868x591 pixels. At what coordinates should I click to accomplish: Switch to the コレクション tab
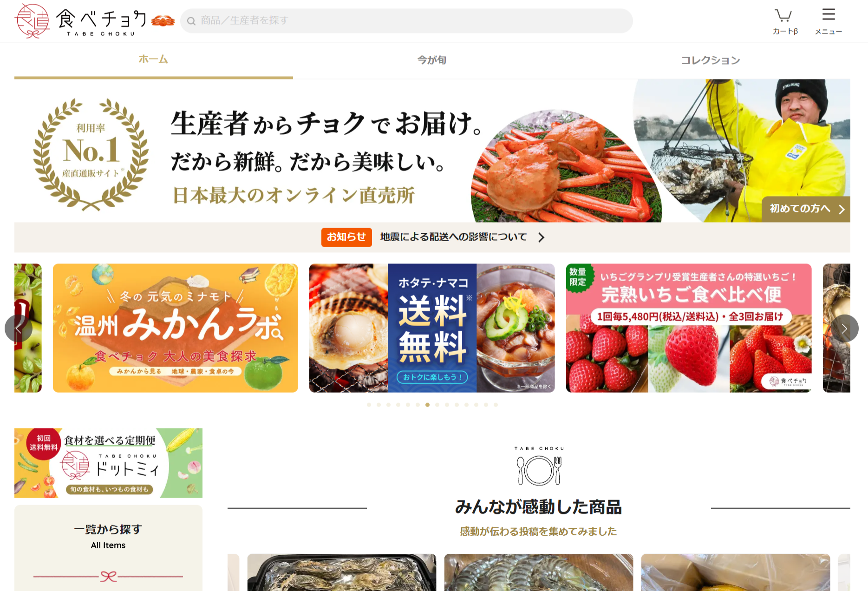[x=711, y=60]
